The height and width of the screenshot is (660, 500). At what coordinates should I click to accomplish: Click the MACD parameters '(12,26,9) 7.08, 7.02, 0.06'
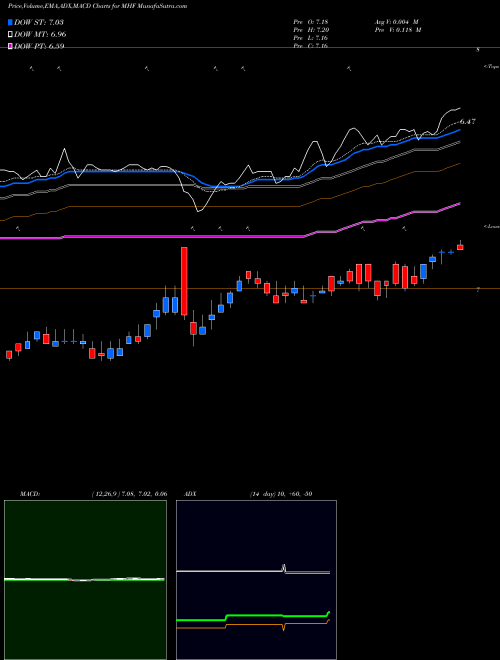(x=129, y=494)
